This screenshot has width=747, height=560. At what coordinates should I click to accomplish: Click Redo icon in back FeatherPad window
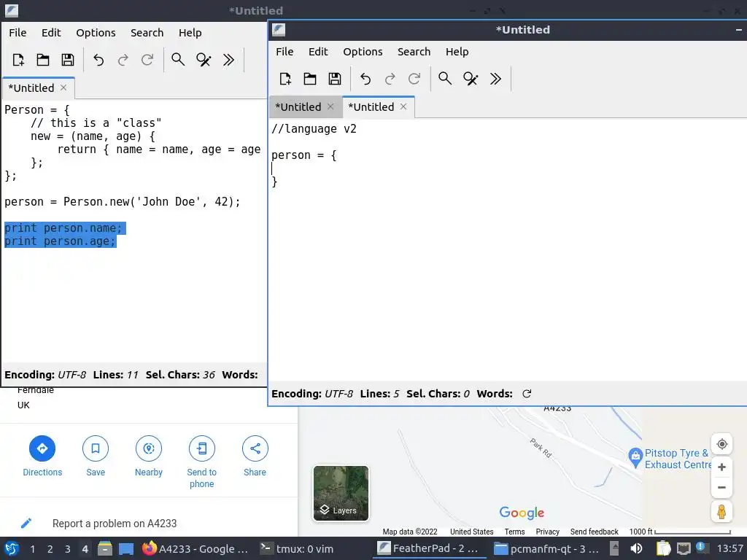click(123, 60)
